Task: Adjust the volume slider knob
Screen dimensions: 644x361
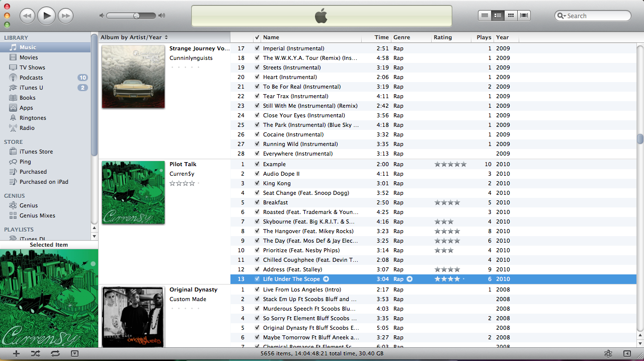Action: click(136, 16)
